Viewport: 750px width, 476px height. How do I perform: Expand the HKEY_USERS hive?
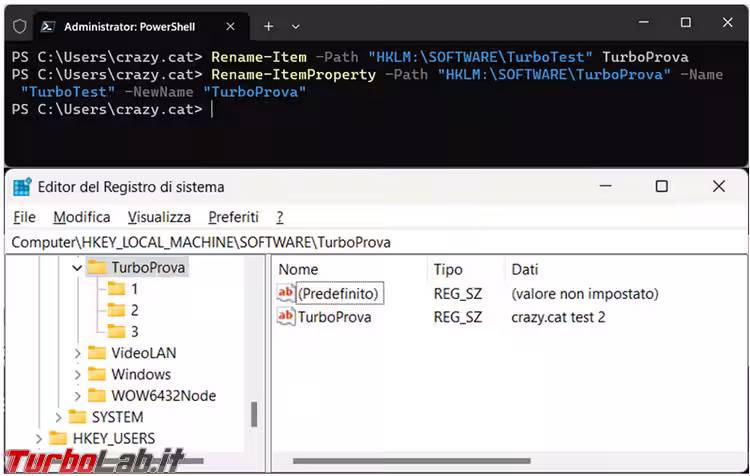pyautogui.click(x=39, y=438)
